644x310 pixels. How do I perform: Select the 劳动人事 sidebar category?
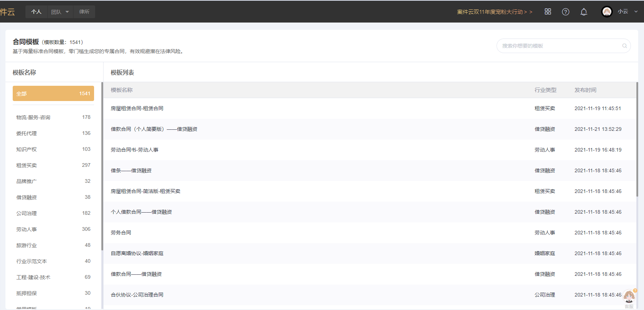point(27,229)
